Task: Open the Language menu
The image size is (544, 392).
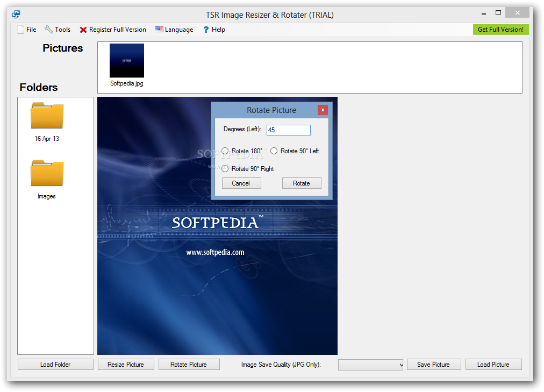Action: coord(174,30)
